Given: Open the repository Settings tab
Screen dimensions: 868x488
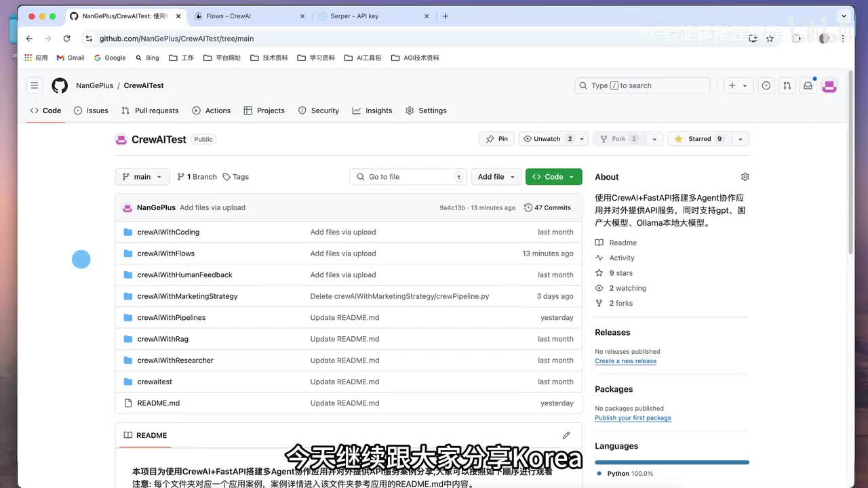Looking at the screenshot, I should click(x=426, y=110).
